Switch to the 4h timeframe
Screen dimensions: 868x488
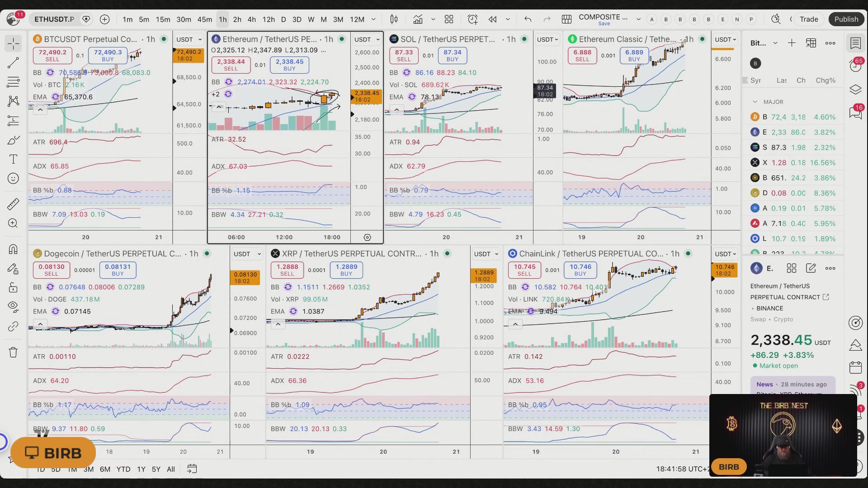pyautogui.click(x=252, y=19)
